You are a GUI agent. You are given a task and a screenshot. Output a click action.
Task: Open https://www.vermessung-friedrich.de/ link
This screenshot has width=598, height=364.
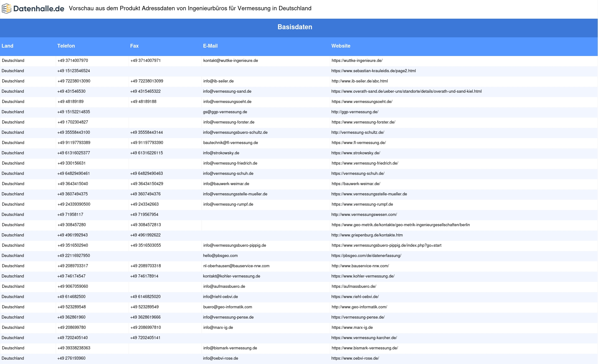[x=365, y=163]
